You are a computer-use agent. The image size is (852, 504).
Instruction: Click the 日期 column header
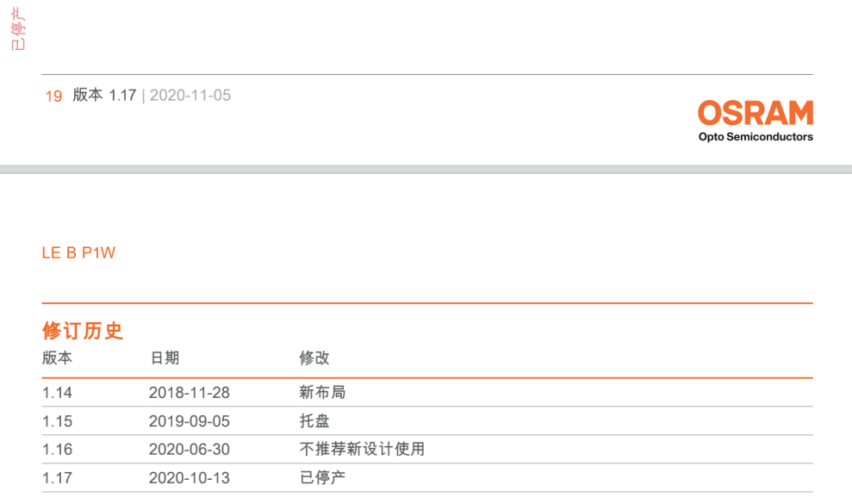(165, 358)
